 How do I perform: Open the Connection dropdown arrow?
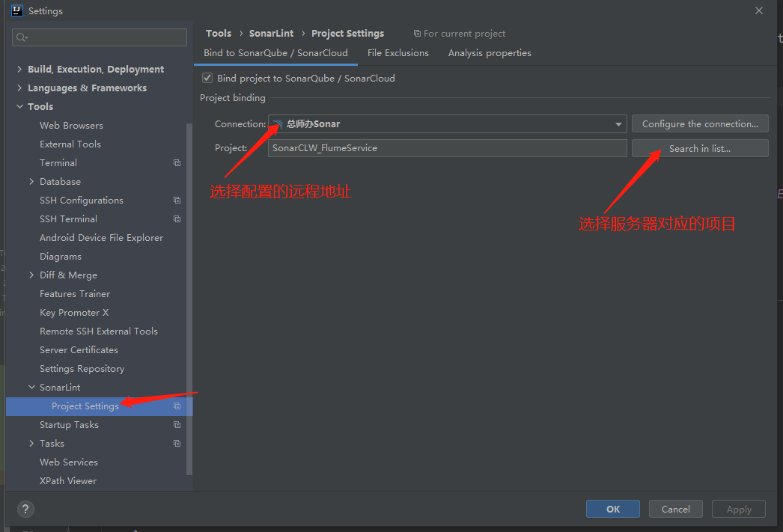point(618,123)
